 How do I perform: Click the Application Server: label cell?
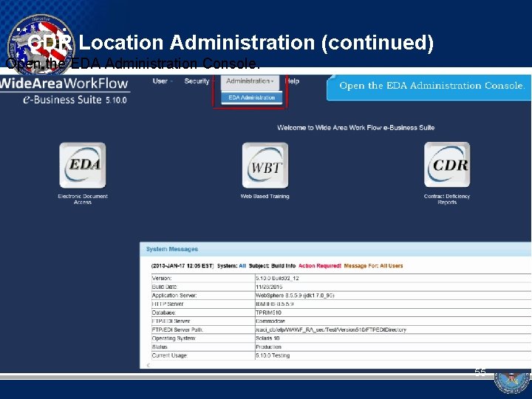coord(203,296)
